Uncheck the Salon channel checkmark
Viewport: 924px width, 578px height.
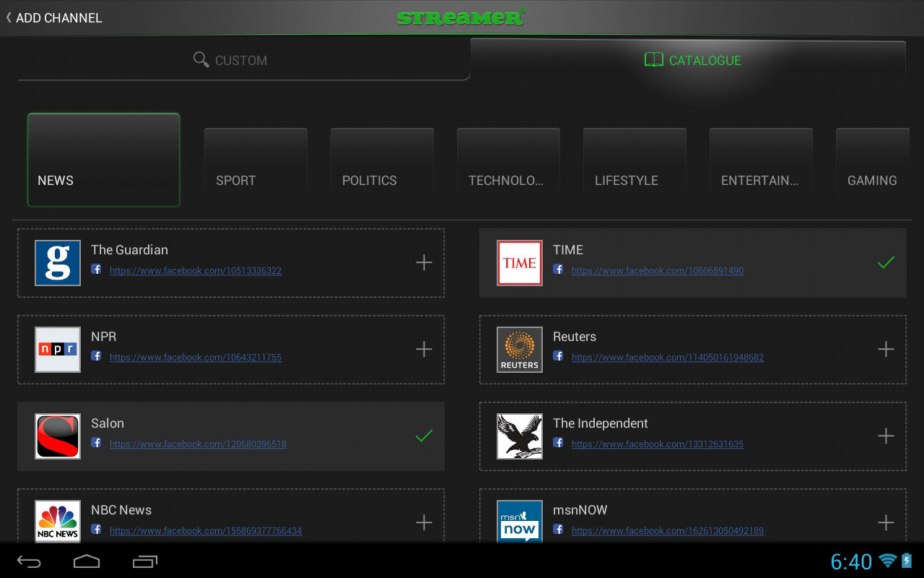[424, 436]
